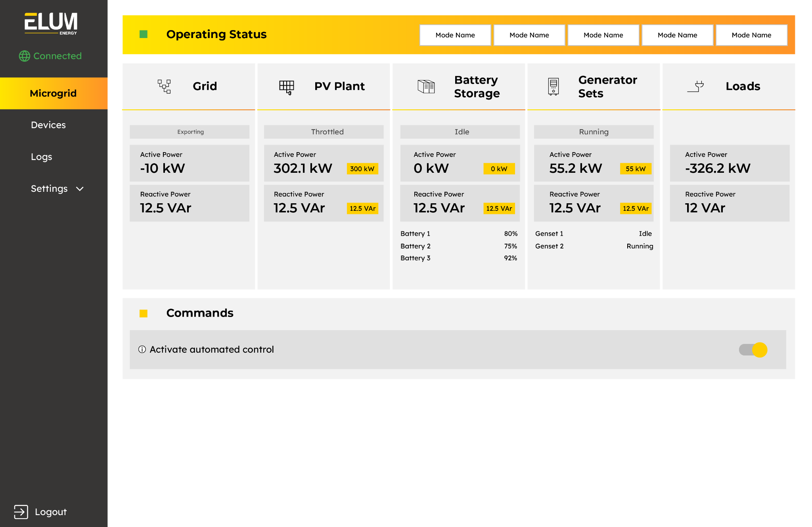Click the PV Plant 300 kW setpoint badge
812x527 pixels.
pos(362,169)
